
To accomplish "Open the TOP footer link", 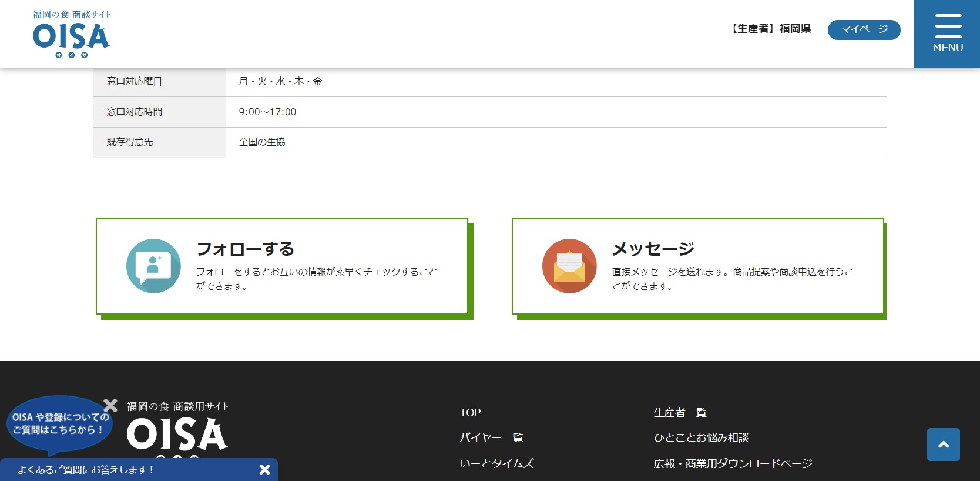I will pos(470,413).
